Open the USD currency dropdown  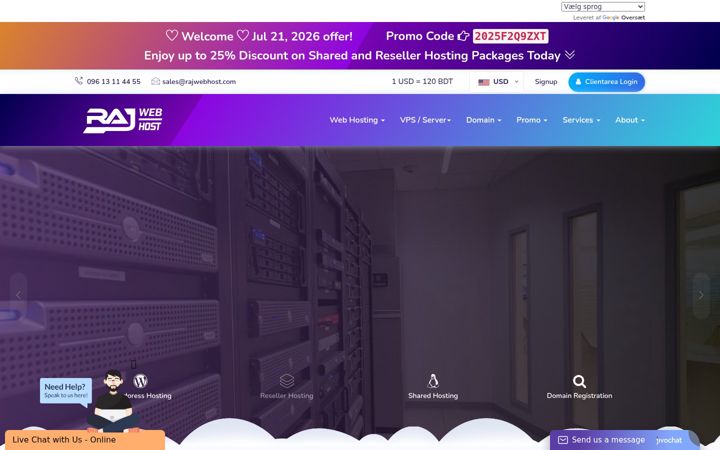[498, 82]
